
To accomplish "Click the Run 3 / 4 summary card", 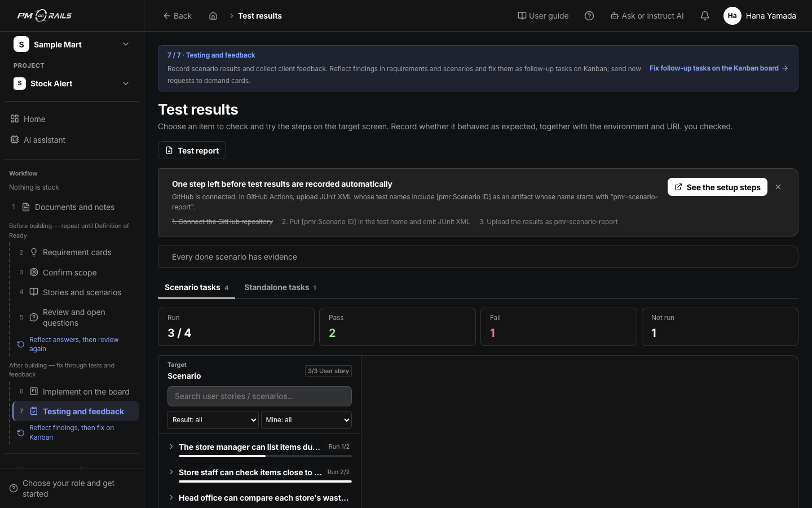I will coord(236,327).
